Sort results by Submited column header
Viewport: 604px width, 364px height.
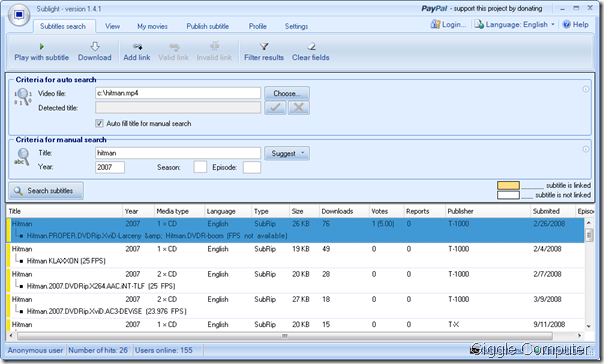(553, 211)
